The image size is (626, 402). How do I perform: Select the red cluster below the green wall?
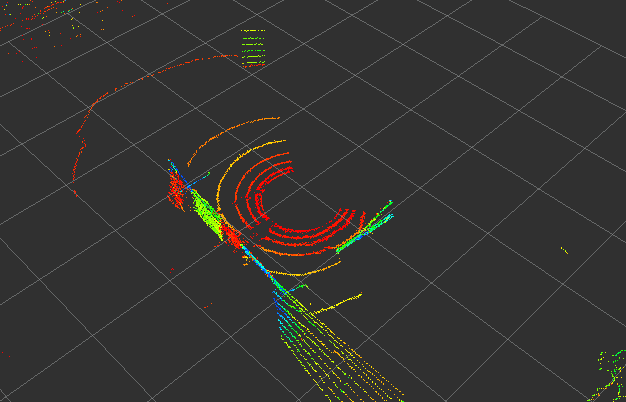click(231, 237)
